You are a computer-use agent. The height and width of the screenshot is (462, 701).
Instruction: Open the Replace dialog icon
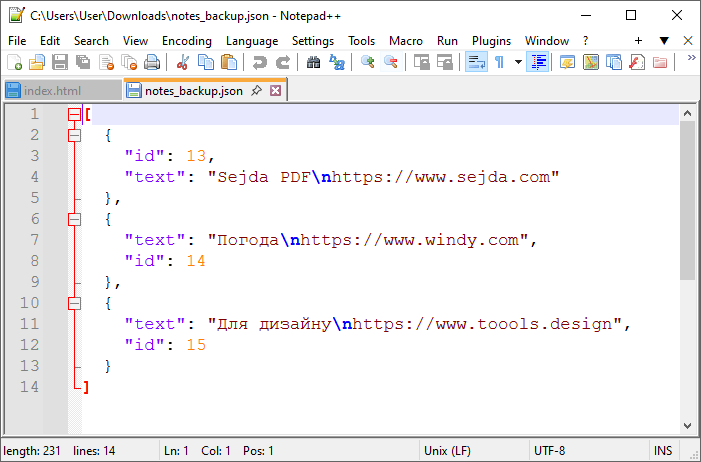point(336,62)
